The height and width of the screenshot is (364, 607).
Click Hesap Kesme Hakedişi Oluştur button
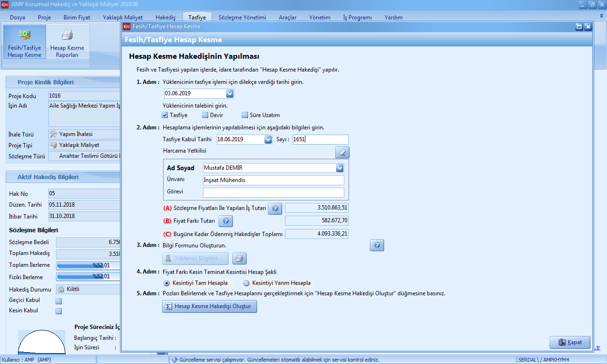click(x=210, y=307)
